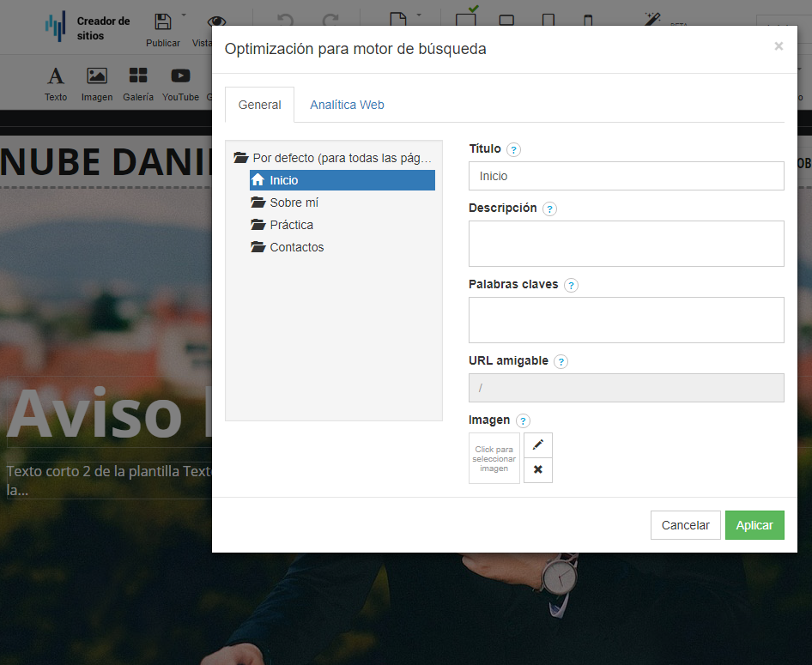Open the Publicar dropdown arrow
This screenshot has height=665, width=812.
pyautogui.click(x=184, y=15)
